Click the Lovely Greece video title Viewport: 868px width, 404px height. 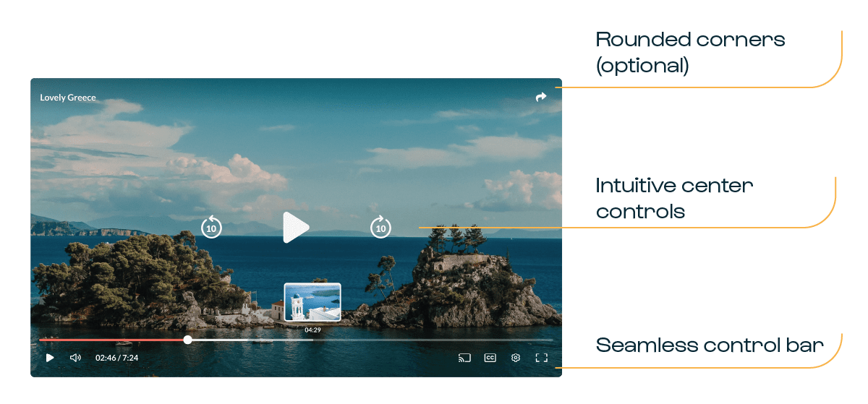(x=68, y=98)
